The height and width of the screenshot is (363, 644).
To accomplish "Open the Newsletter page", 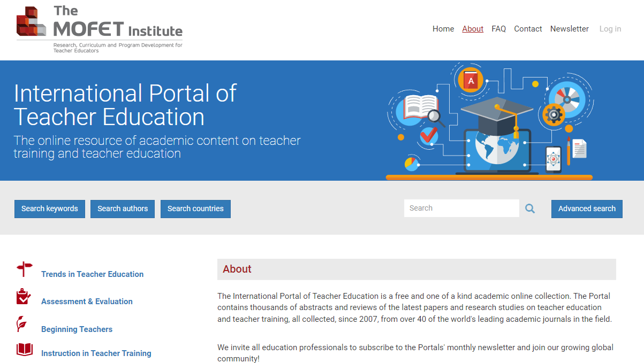I will 570,29.
